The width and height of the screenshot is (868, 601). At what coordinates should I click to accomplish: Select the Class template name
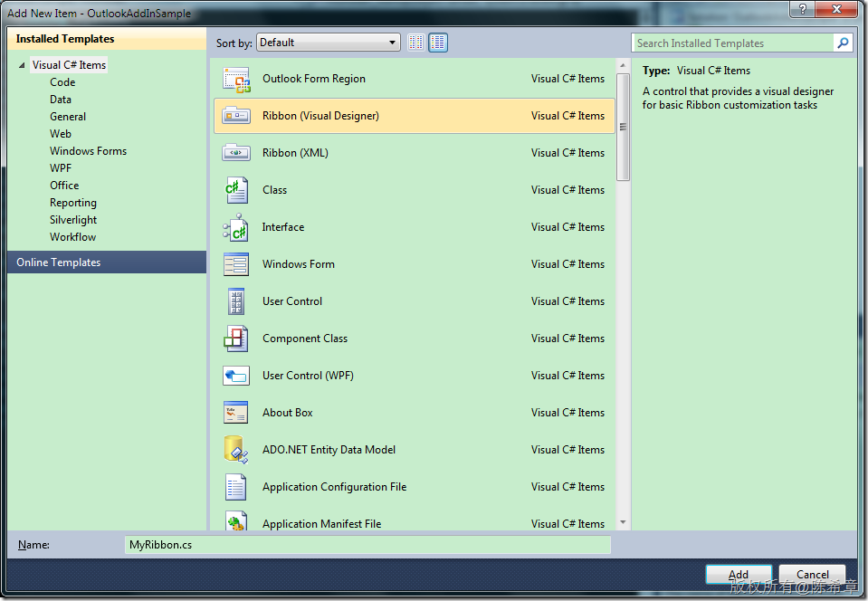pos(274,190)
